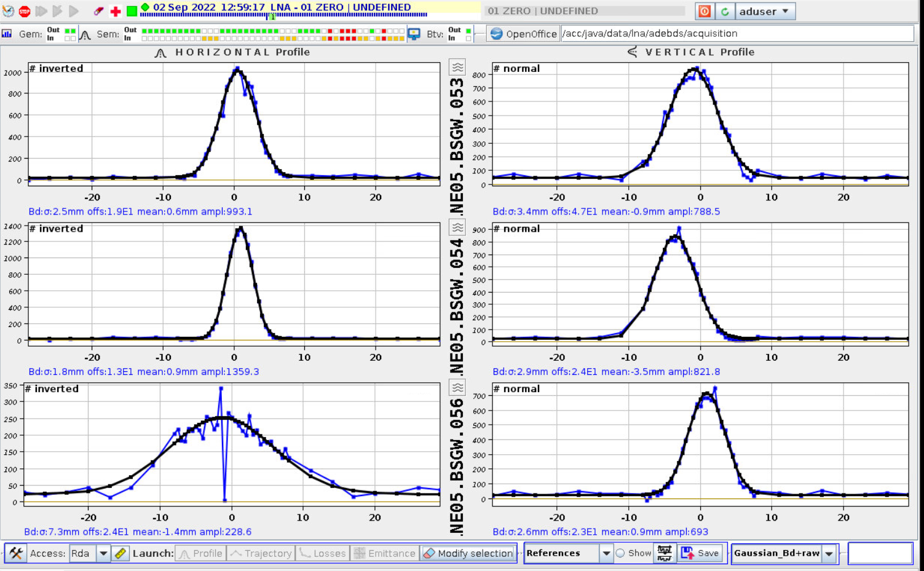Toggle the wave button beside BSGW.053
This screenshot has height=571, width=924.
click(457, 68)
